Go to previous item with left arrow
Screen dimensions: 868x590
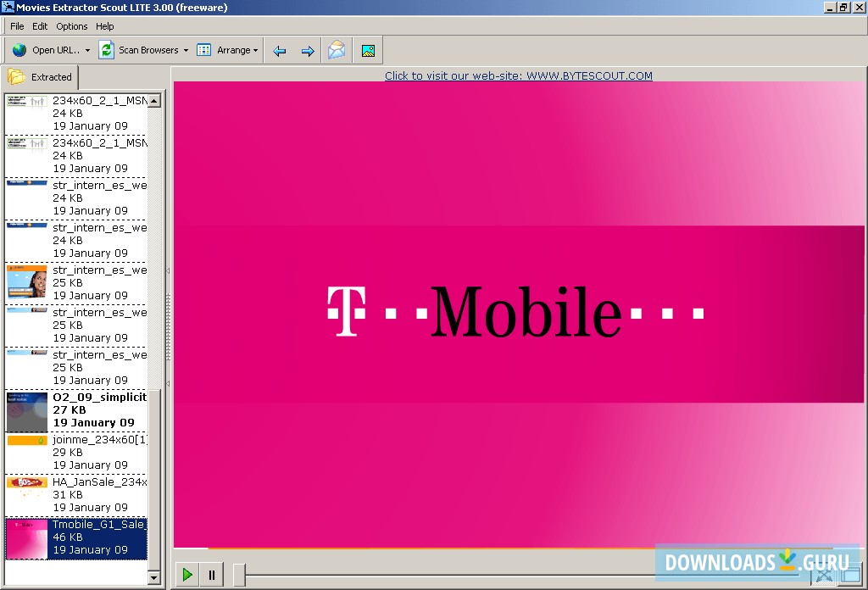279,51
